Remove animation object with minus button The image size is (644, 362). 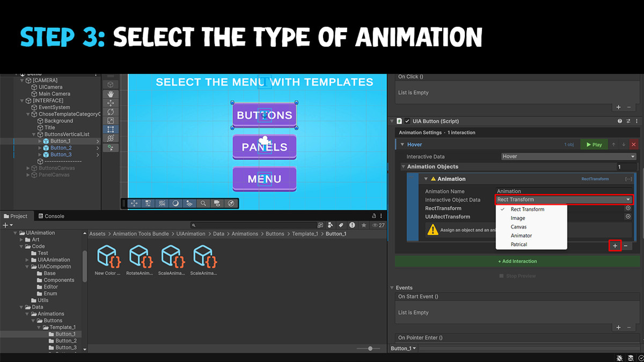point(626,246)
